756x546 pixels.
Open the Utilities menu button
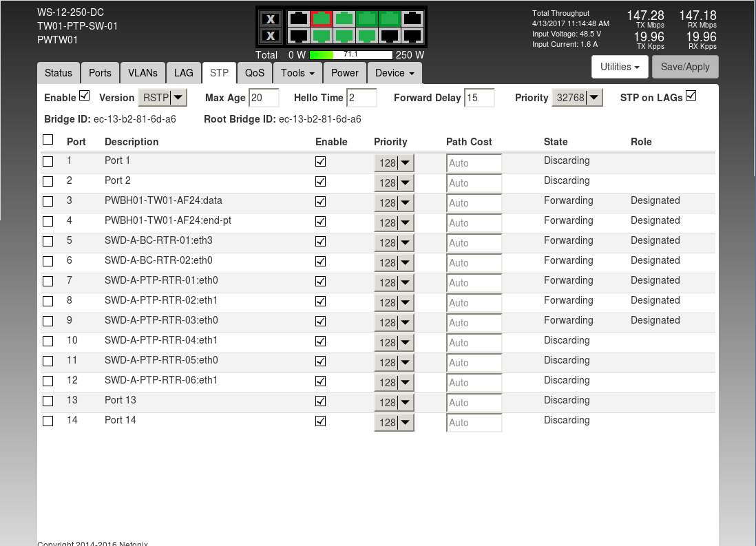(x=620, y=67)
